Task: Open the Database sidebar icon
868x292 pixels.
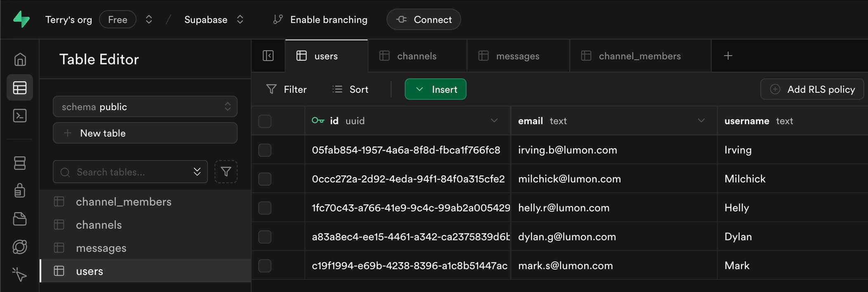Action: [20, 163]
